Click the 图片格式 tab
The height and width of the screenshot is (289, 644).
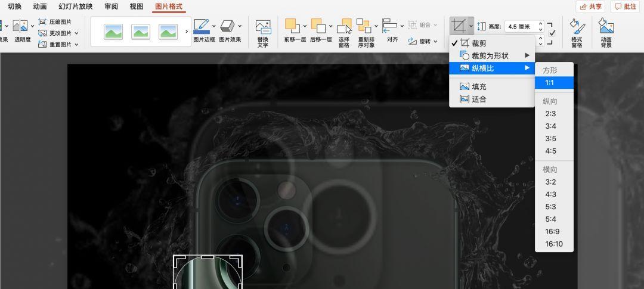(169, 7)
